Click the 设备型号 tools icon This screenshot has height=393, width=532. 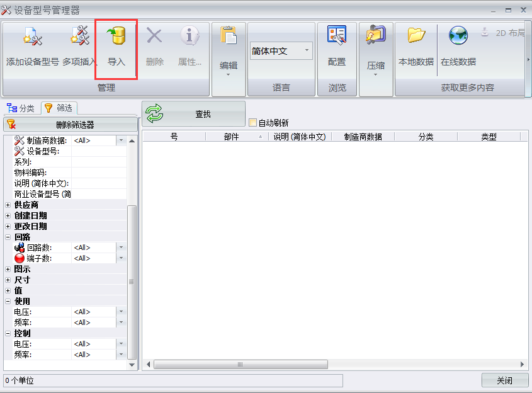pos(20,151)
